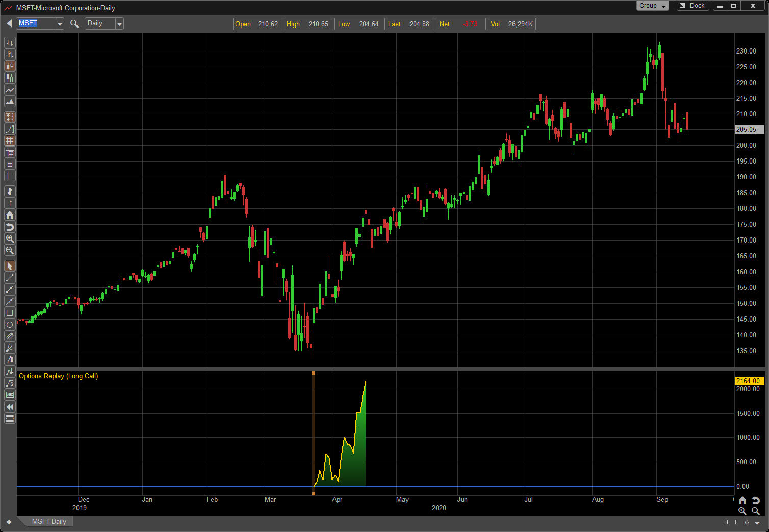Click the small refresh icon in bottom bar

click(747, 522)
